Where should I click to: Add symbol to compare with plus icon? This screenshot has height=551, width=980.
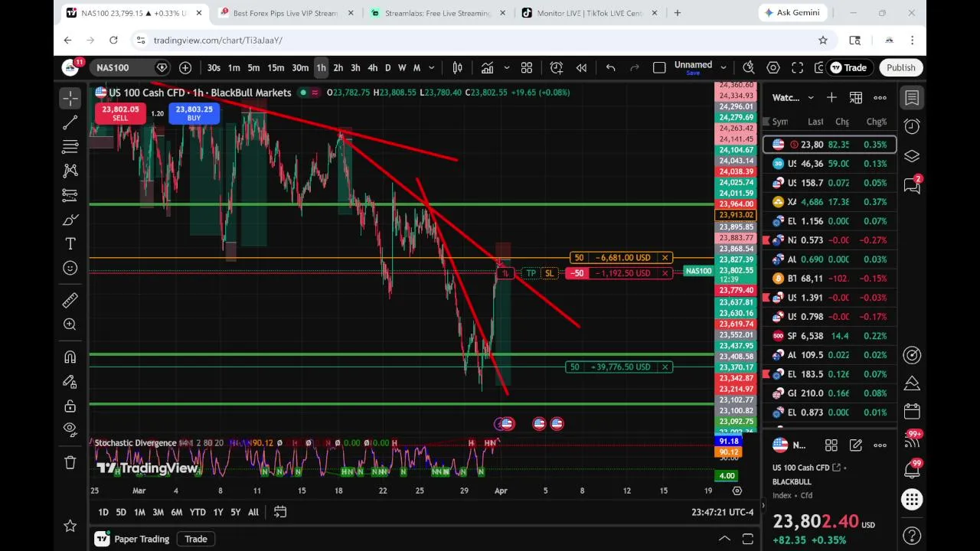point(185,68)
